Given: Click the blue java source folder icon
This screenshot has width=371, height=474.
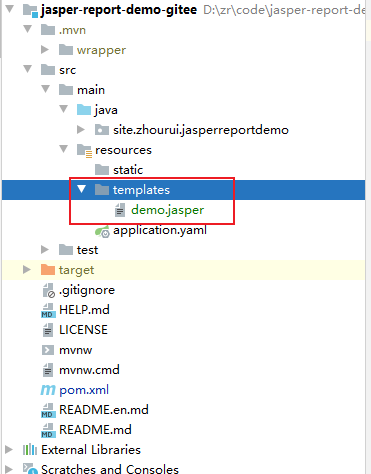Looking at the screenshot, I should tap(84, 110).
